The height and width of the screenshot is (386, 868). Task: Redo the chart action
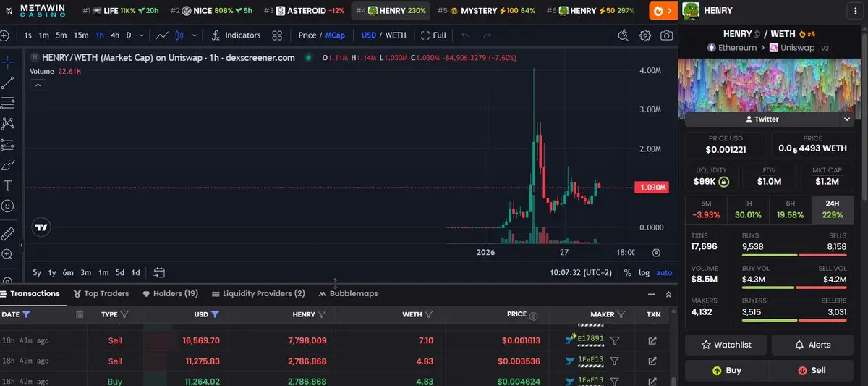tap(488, 35)
